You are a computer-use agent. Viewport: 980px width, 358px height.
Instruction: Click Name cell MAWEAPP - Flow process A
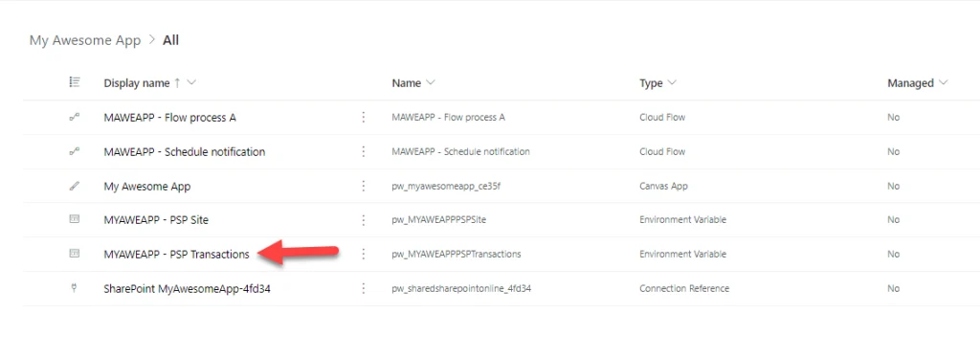[448, 118]
